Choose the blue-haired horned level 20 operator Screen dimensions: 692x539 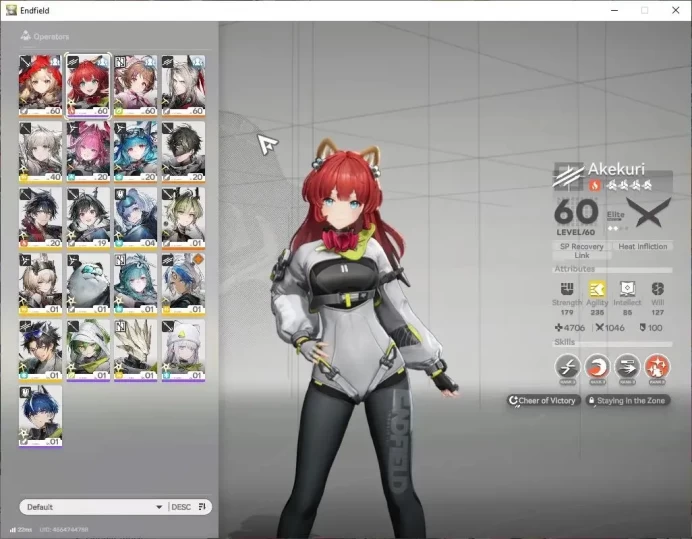(135, 152)
